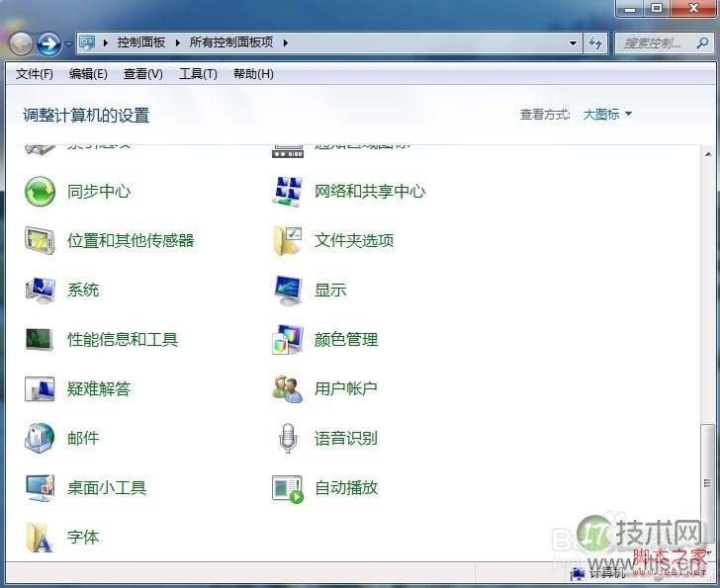Click the 显示 display icon
This screenshot has height=588, width=720.
coord(288,291)
